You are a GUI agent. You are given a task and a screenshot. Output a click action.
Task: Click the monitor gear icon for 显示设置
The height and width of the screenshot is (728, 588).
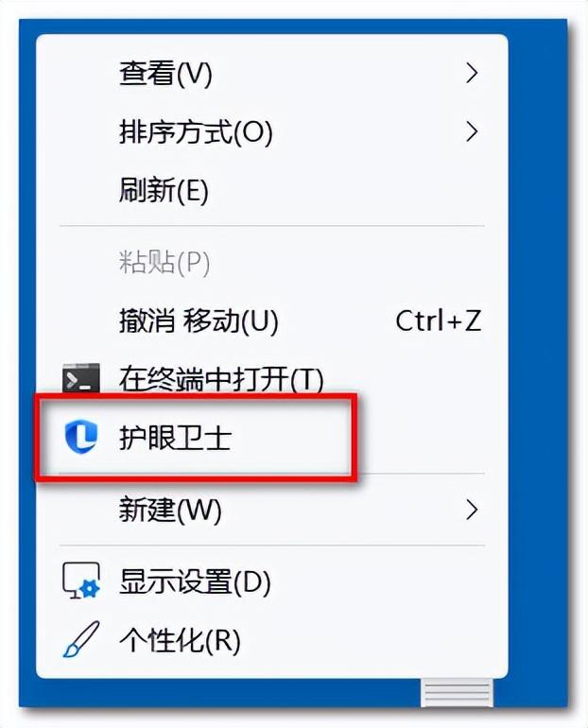point(81,581)
